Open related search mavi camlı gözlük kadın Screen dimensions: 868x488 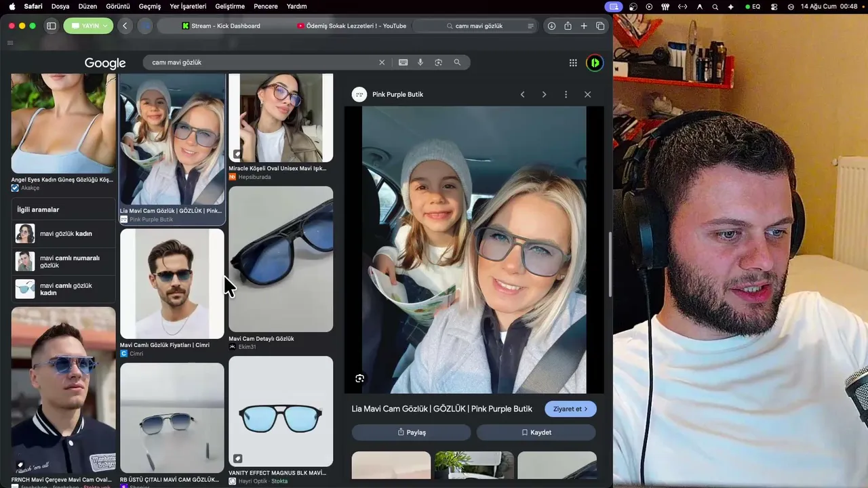pos(64,289)
